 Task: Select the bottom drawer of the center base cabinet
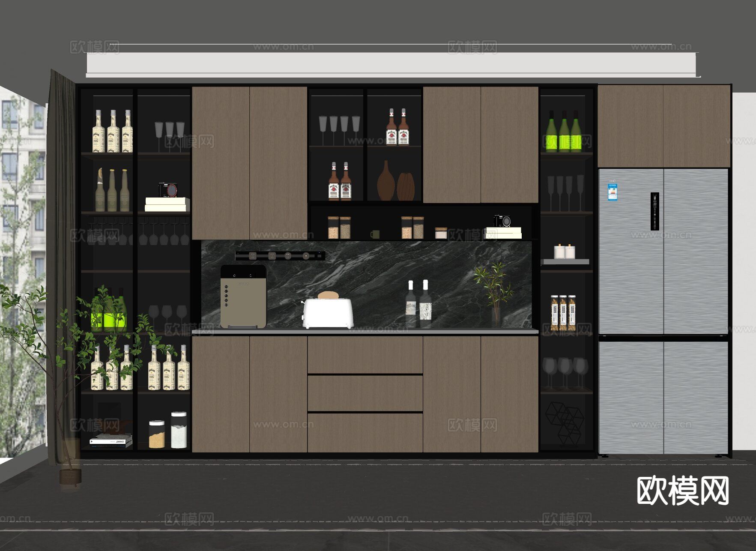(x=365, y=433)
